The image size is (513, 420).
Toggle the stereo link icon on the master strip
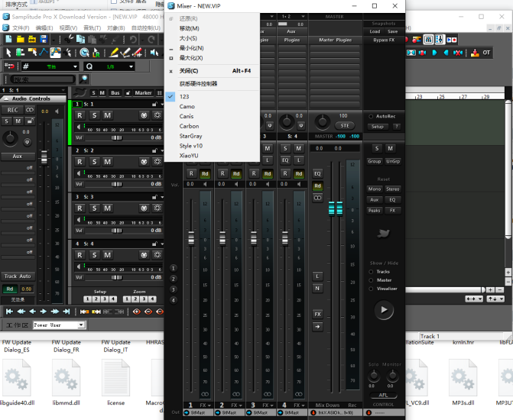click(x=317, y=198)
